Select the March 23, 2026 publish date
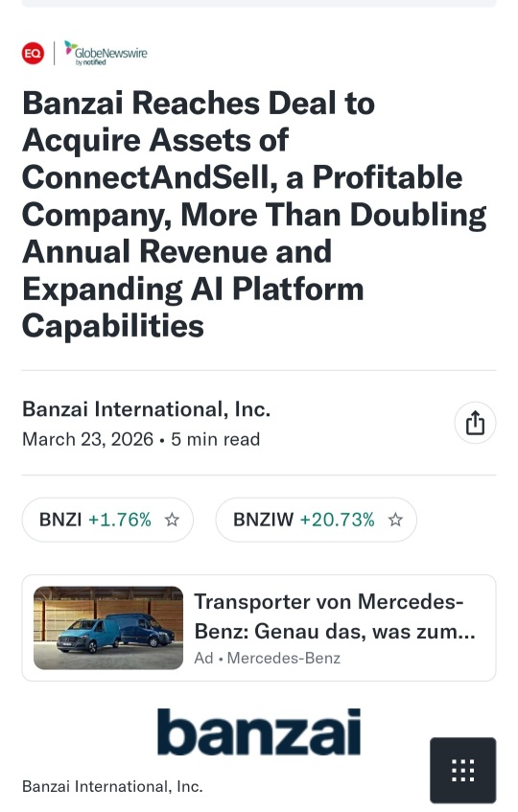 tap(87, 439)
